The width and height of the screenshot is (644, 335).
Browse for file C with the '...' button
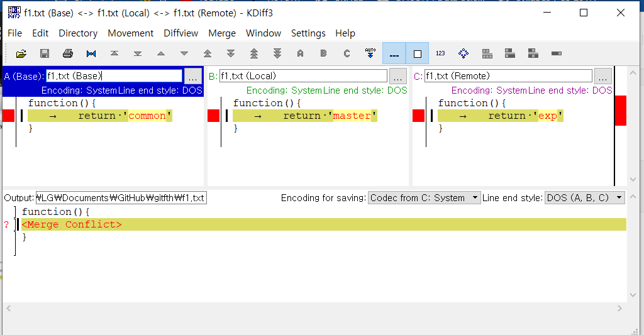[x=602, y=76]
